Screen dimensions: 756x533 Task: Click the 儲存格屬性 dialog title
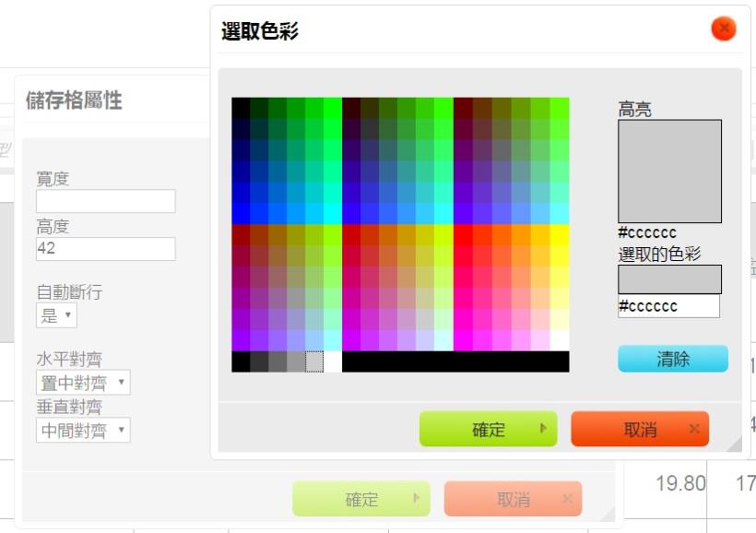[74, 101]
